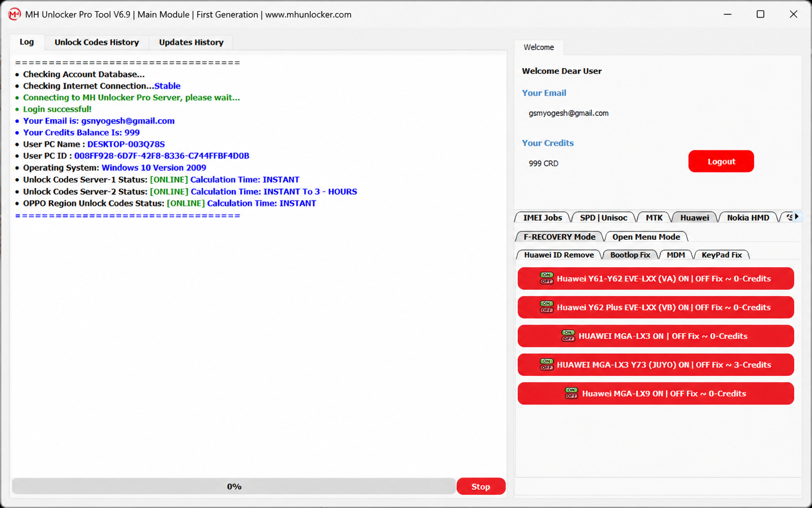The height and width of the screenshot is (508, 812).
Task: Run Huawei MGA-LX9 ON/OFF Fix
Action: (656, 393)
